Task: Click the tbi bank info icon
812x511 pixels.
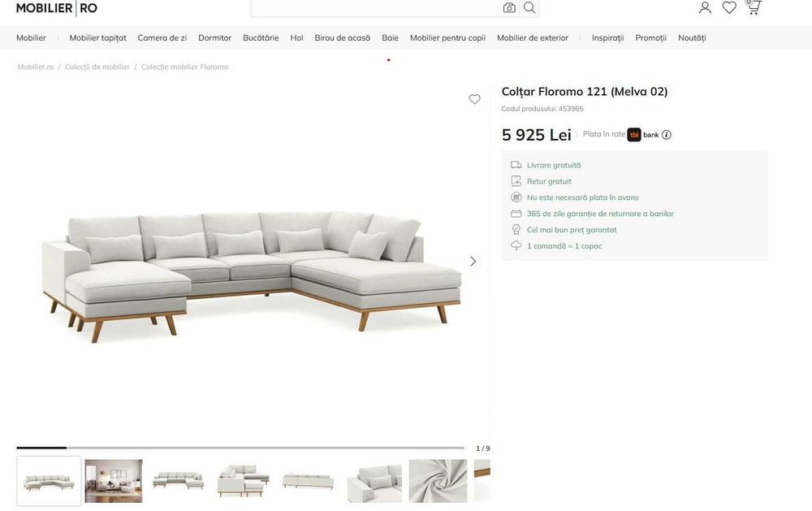Action: pos(667,135)
